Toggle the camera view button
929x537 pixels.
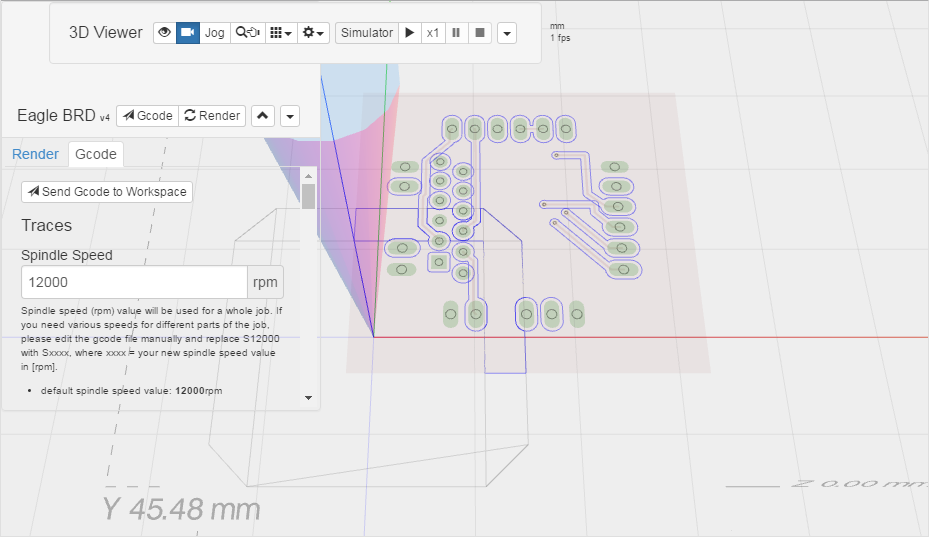(x=188, y=33)
